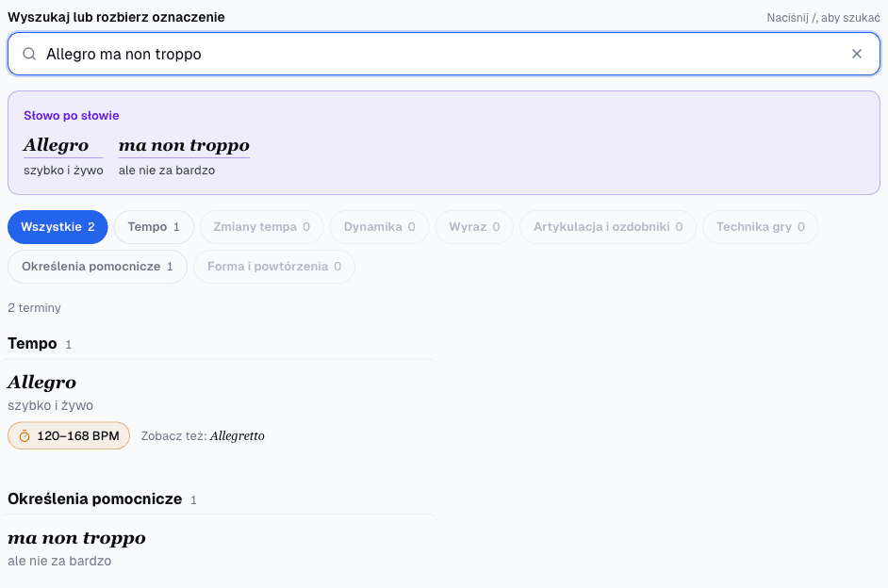Image resolution: width=888 pixels, height=588 pixels.
Task: Click ma non troppo in the breakdown panel
Action: [184, 145]
